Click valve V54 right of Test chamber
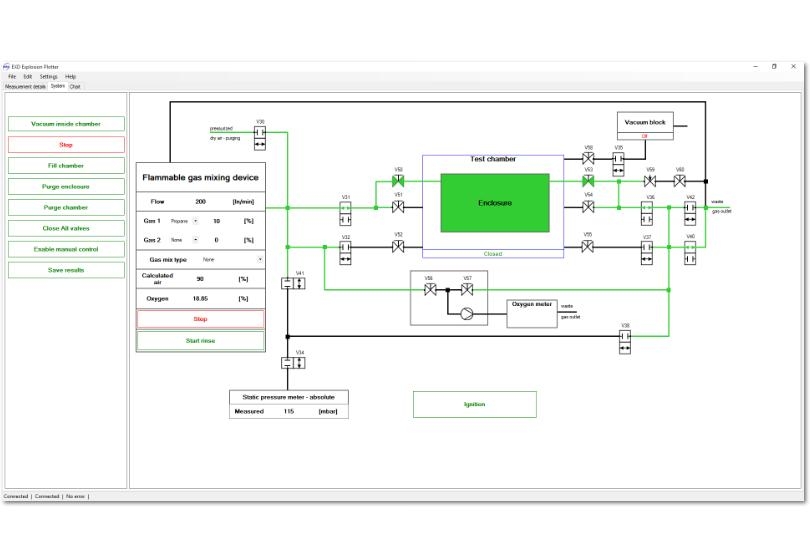Screen dimensions: 810x560 tap(588, 207)
